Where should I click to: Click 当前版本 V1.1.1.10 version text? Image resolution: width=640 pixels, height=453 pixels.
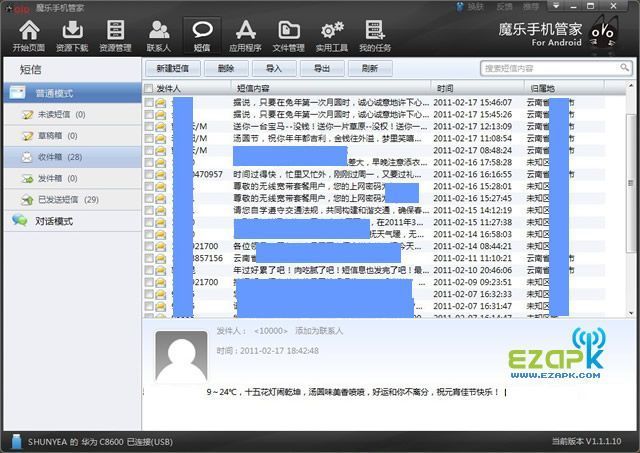587,442
